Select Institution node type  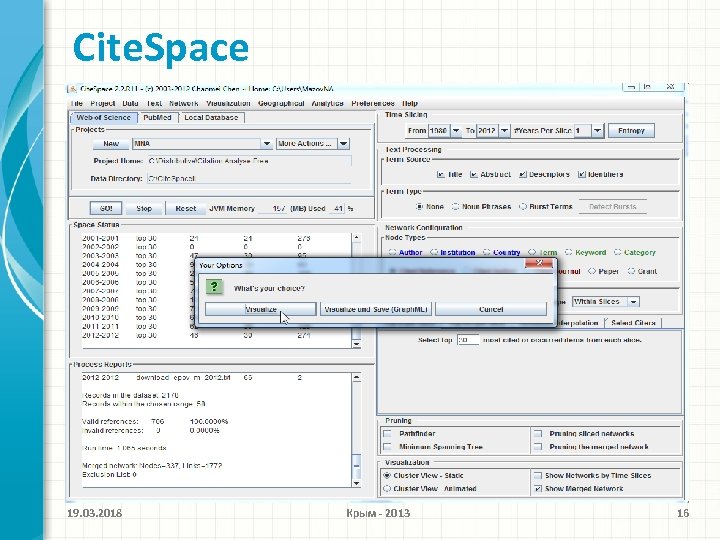[x=434, y=253]
